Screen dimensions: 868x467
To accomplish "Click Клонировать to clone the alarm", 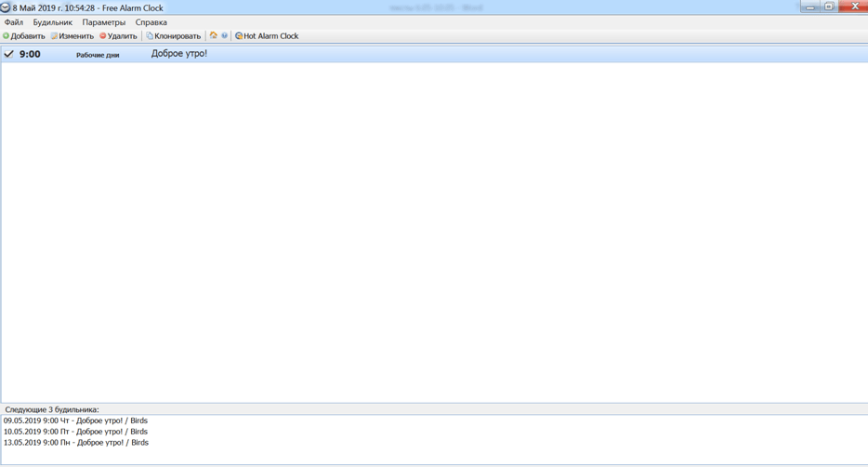I will pos(174,36).
